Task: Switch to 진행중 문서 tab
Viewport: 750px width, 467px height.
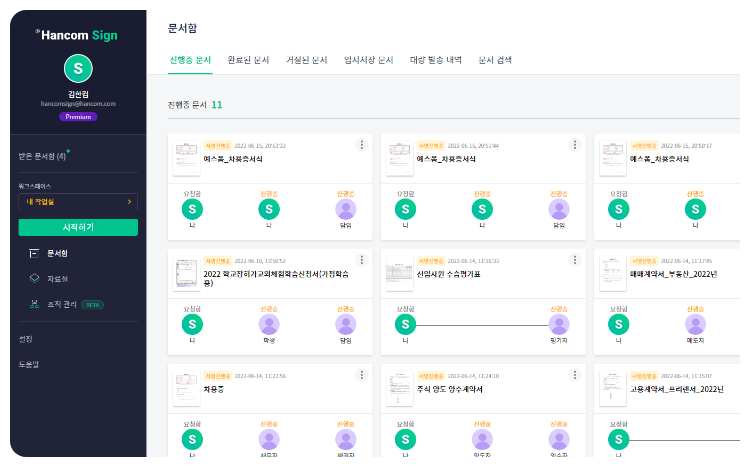Action: click(x=190, y=60)
